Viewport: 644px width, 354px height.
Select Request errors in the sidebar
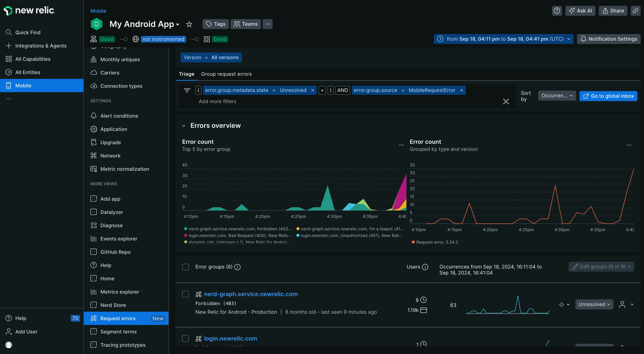tap(118, 318)
